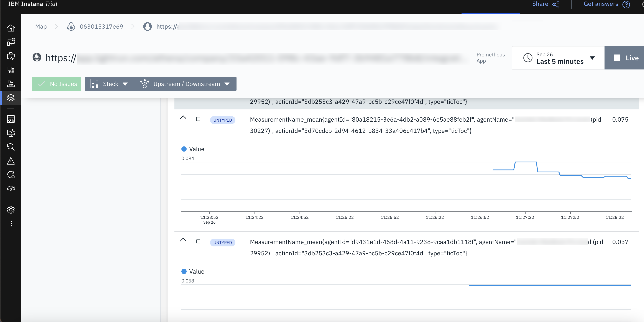Go to Map breadcrumb
644x322 pixels.
coord(41,26)
